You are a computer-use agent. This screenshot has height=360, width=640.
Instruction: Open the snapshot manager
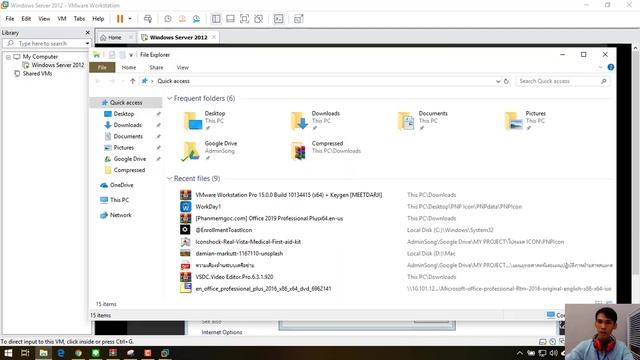(196, 19)
